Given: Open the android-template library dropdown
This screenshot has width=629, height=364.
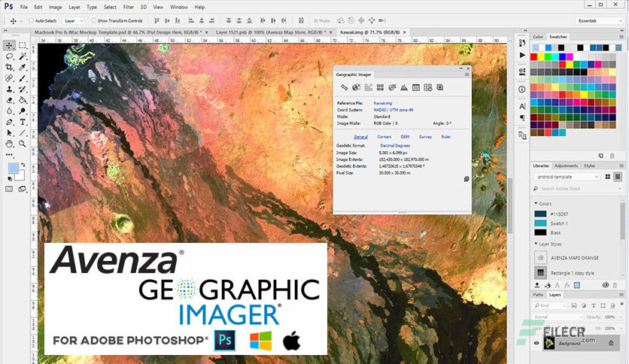Looking at the screenshot, I should click(x=567, y=177).
